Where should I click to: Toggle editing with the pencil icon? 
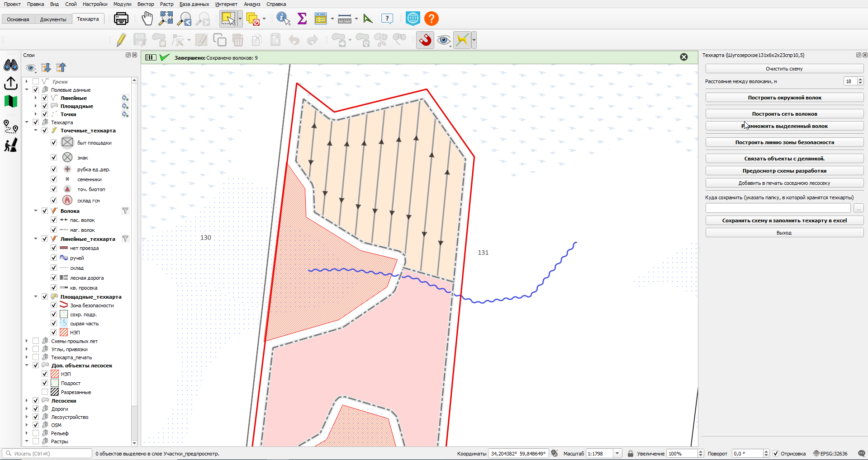pyautogui.click(x=121, y=40)
